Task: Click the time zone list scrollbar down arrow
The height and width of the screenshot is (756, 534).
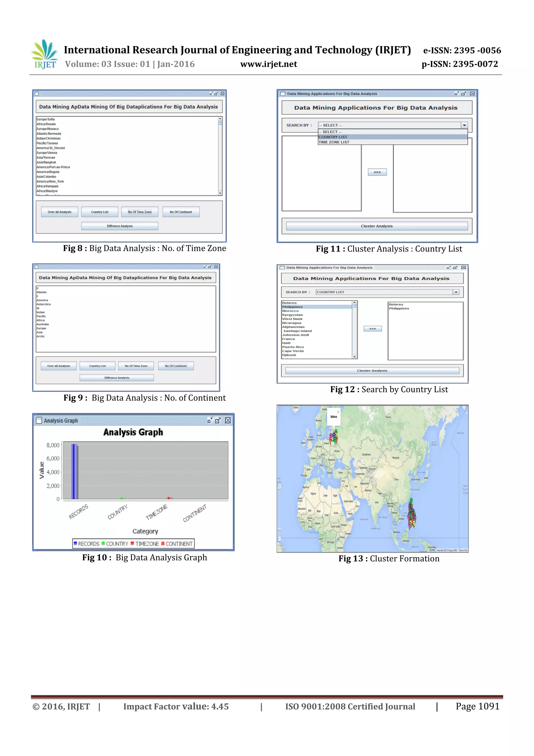Action: pyautogui.click(x=220, y=193)
